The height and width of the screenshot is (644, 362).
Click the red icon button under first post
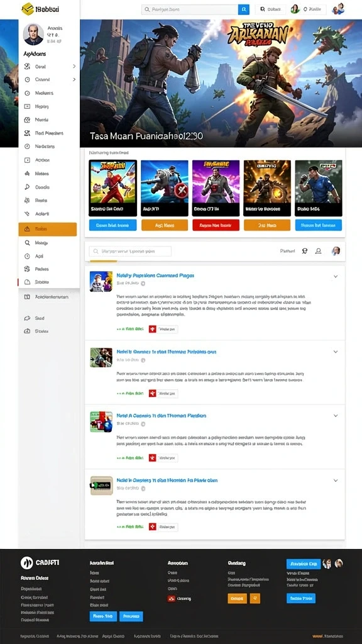(x=152, y=329)
